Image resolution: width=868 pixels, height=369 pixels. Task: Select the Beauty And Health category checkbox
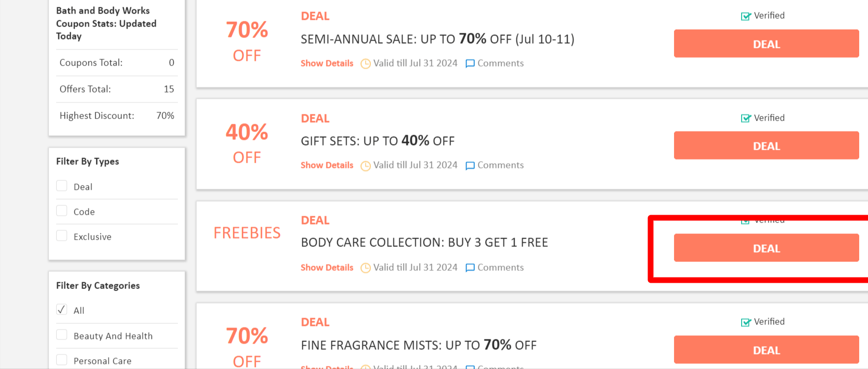point(62,335)
